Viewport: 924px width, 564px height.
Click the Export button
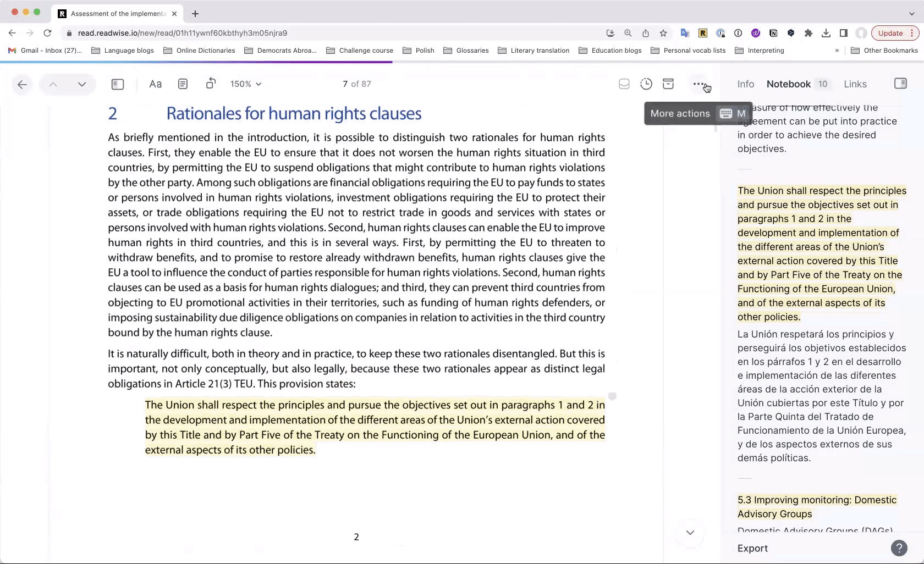tap(752, 548)
